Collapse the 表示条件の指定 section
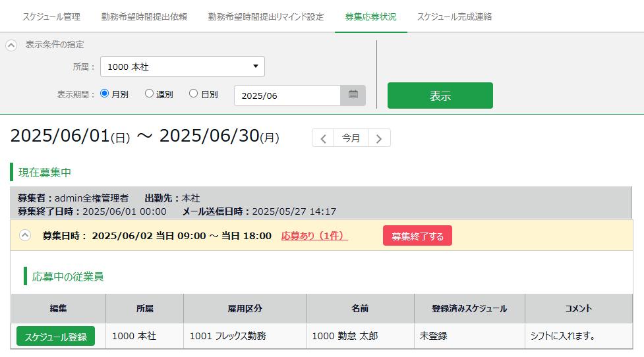Image resolution: width=644 pixels, height=357 pixels. pos(11,45)
